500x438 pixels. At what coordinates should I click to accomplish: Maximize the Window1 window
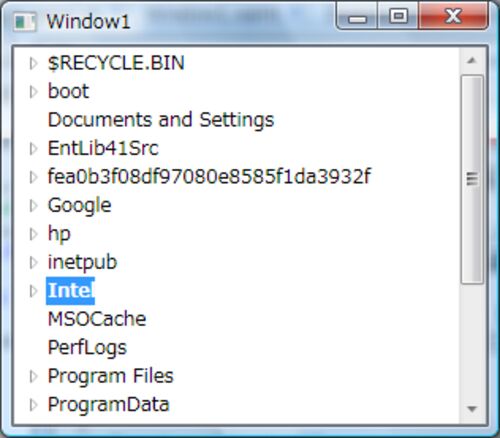coord(398,16)
